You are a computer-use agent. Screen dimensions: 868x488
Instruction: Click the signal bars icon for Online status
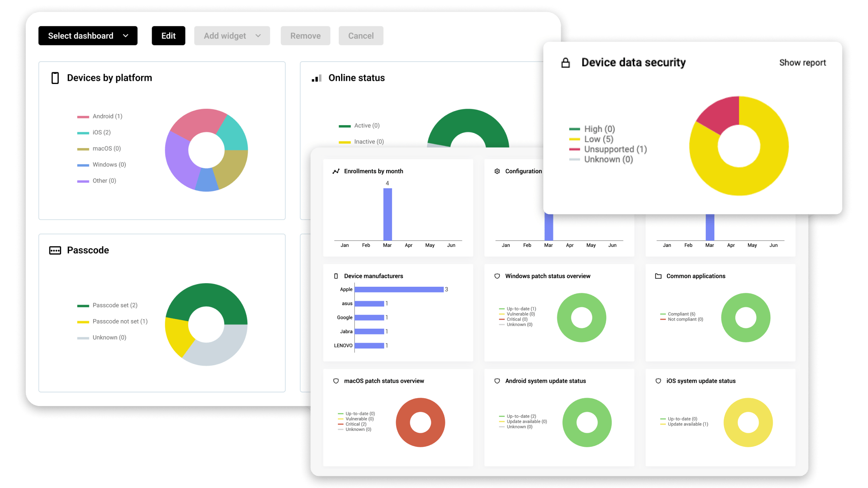317,78
